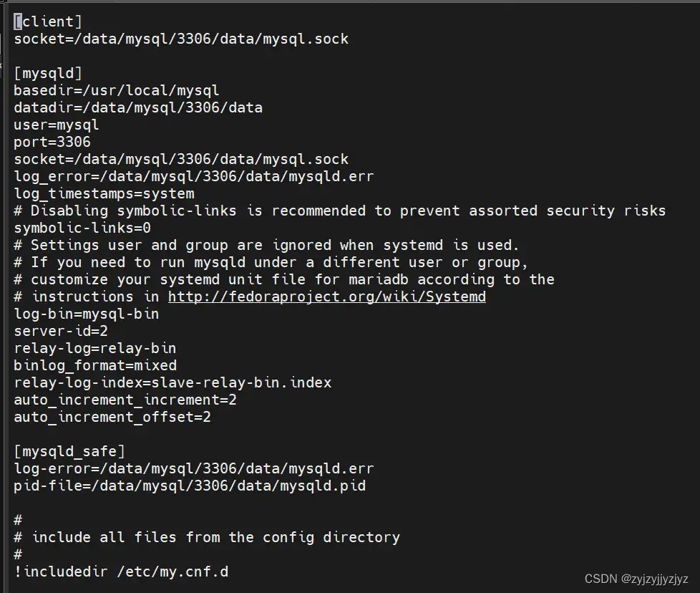Click the relay-log-index=slave-relay-bin.index line
The width and height of the screenshot is (700, 593).
coord(172,382)
